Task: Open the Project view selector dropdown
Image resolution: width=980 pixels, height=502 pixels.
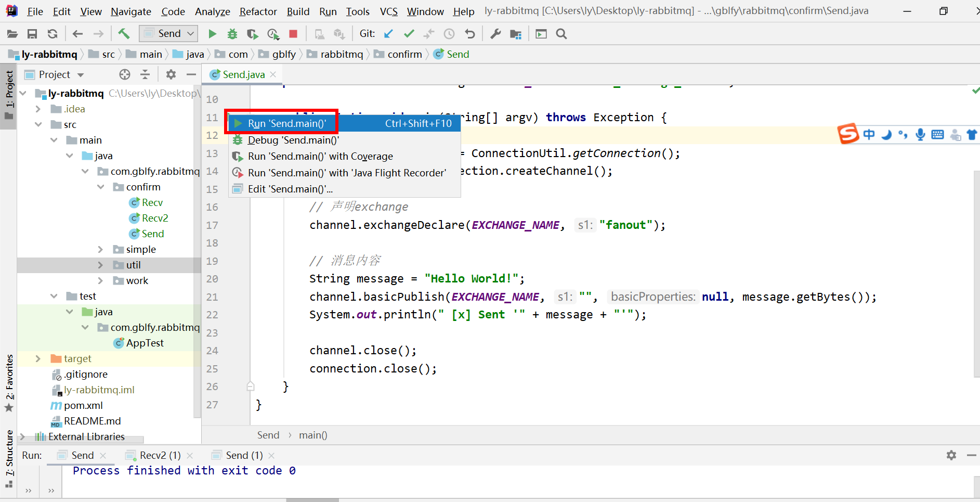Action: pos(80,75)
